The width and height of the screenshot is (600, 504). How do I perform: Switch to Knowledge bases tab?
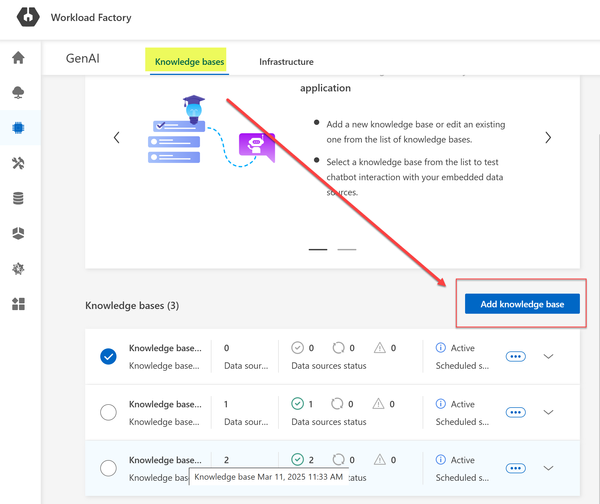click(x=189, y=62)
